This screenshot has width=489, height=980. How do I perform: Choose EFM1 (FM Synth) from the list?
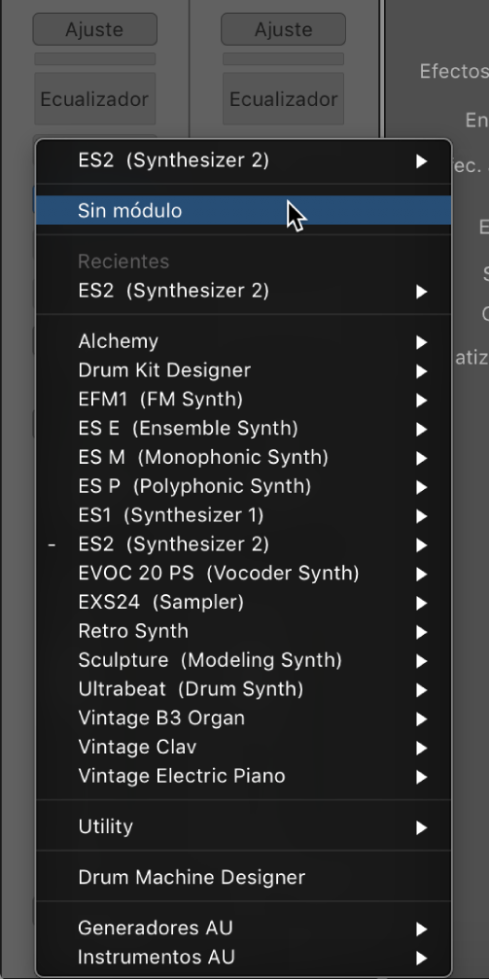coord(243,399)
